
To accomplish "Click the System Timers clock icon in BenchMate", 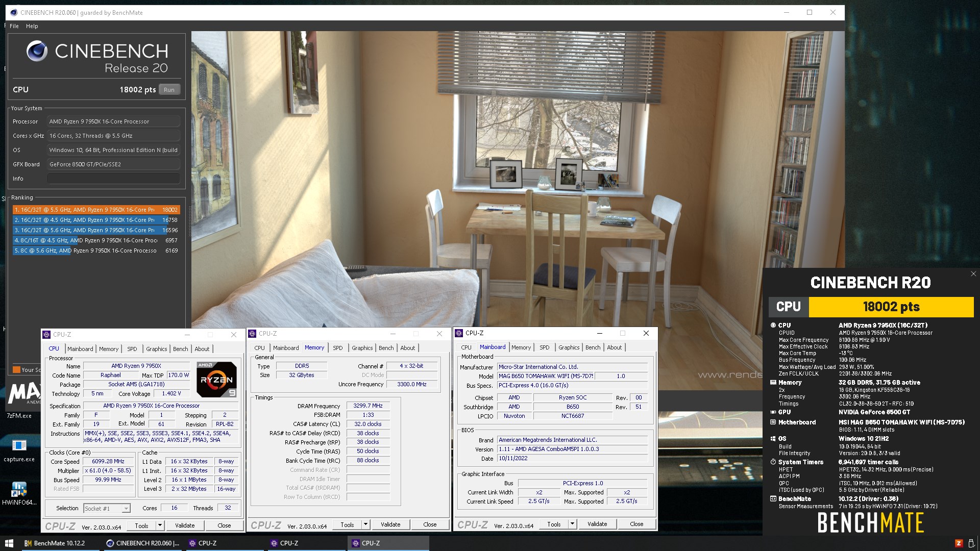I will tap(773, 462).
